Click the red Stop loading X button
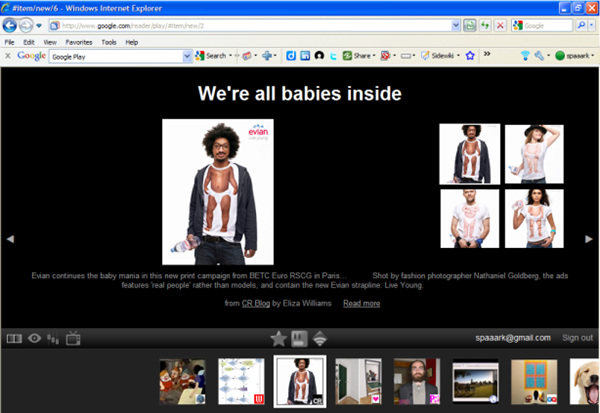600x413 pixels. [500, 26]
